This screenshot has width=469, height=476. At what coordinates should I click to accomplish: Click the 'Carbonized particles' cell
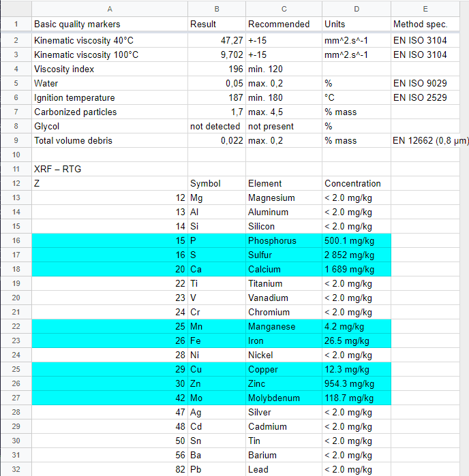(x=110, y=112)
